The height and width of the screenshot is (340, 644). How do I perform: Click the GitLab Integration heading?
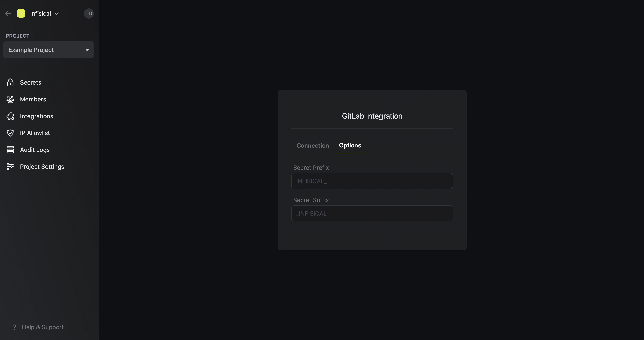pos(372,116)
